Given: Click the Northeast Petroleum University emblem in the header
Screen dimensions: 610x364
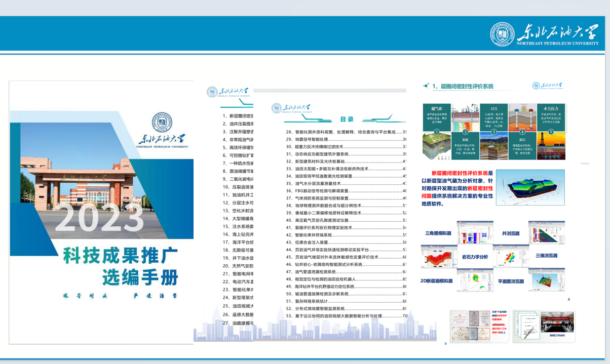Looking at the screenshot, I should pos(502,34).
